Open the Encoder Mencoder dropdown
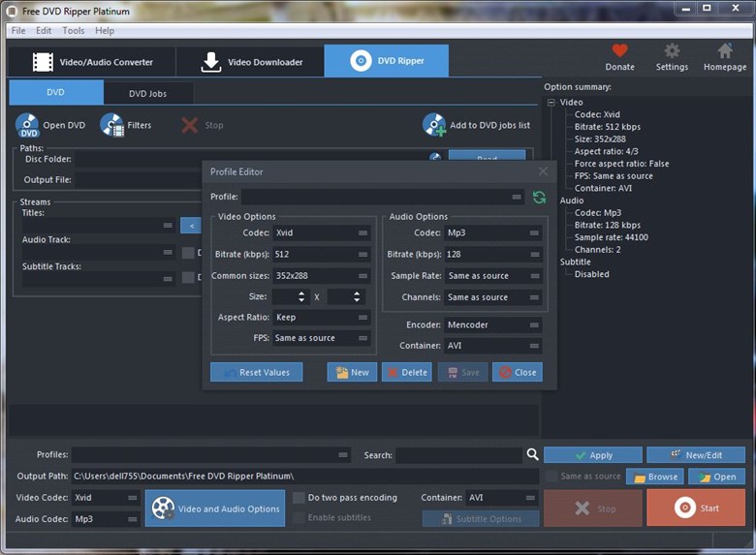This screenshot has height=555, width=756. tap(493, 324)
